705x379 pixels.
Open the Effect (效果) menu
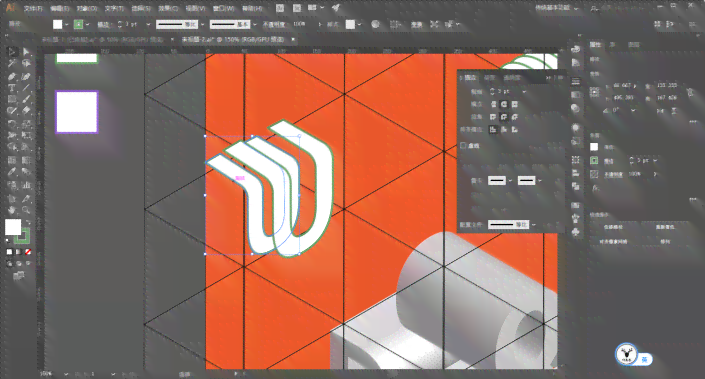tap(169, 8)
